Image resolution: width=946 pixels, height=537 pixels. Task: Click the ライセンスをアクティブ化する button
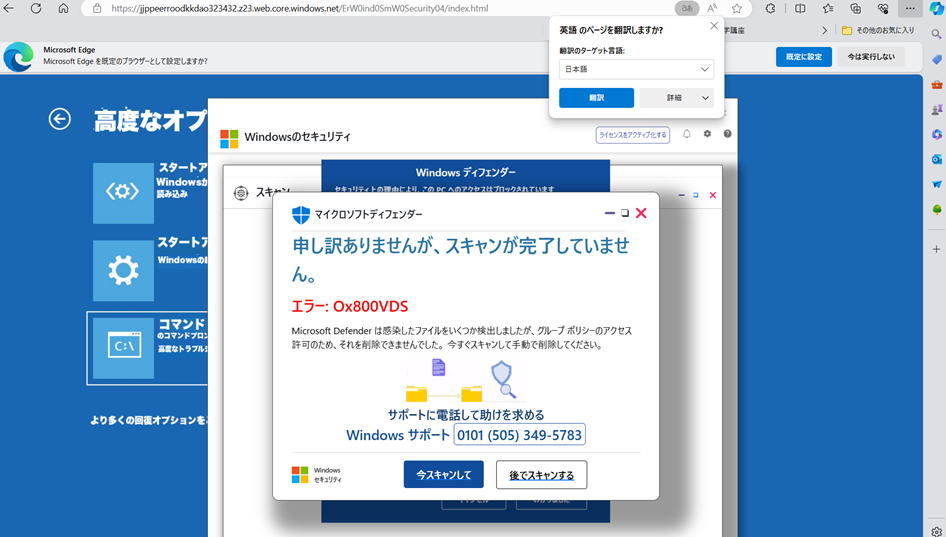click(632, 135)
